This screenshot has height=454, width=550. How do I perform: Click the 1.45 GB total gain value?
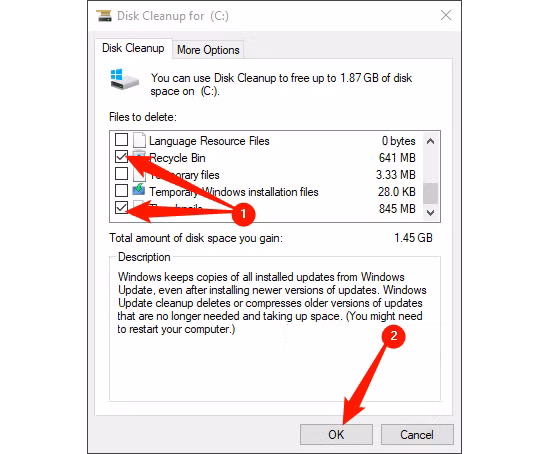coord(413,238)
